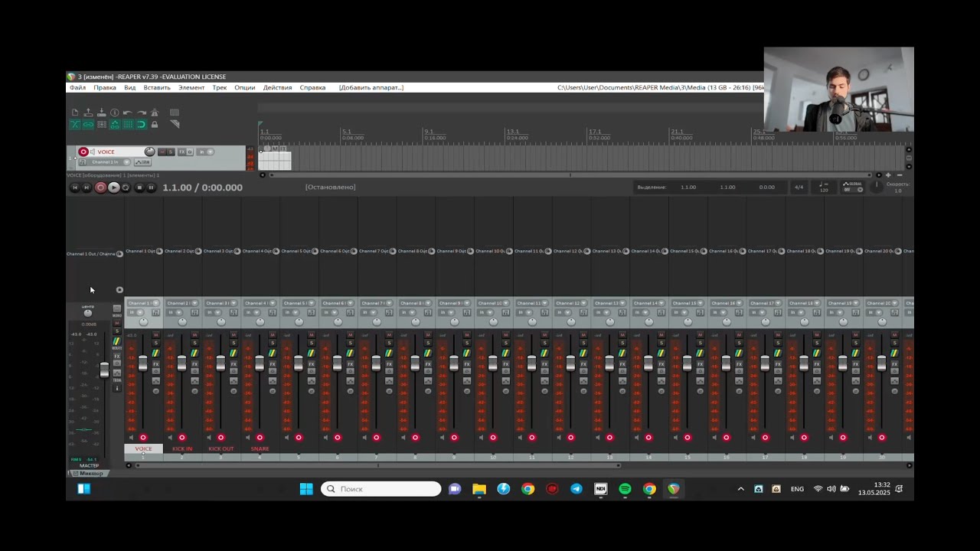Adjust VOICE track volume knob
This screenshot has height=551, width=980.
(x=150, y=152)
